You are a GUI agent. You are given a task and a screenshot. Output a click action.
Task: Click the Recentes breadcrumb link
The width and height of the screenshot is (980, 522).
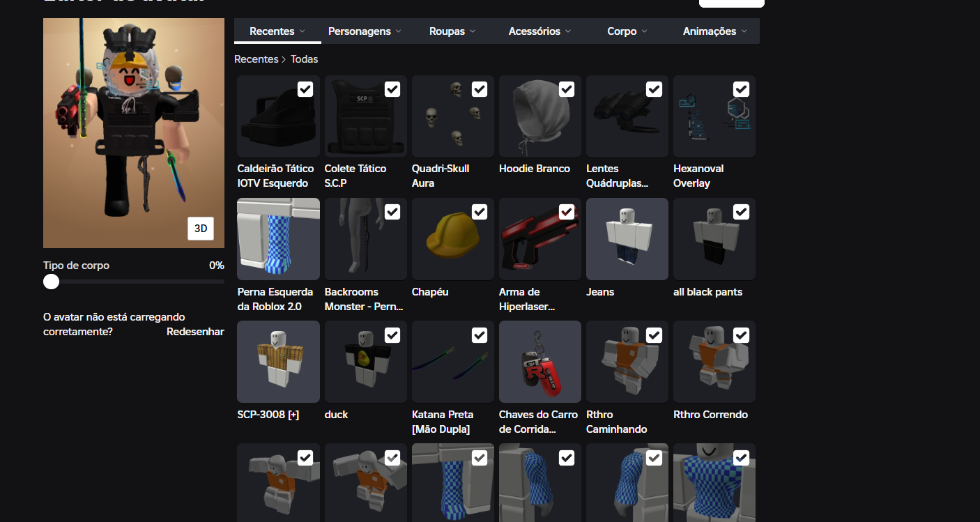256,59
